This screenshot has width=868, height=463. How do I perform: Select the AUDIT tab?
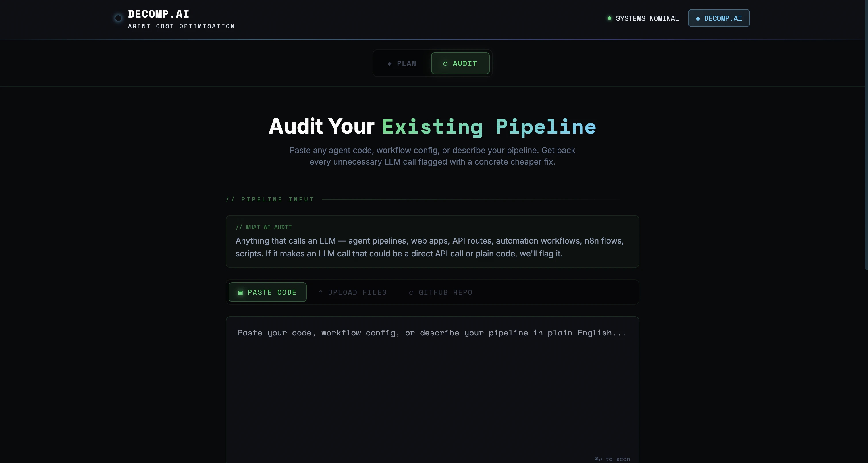(x=460, y=63)
